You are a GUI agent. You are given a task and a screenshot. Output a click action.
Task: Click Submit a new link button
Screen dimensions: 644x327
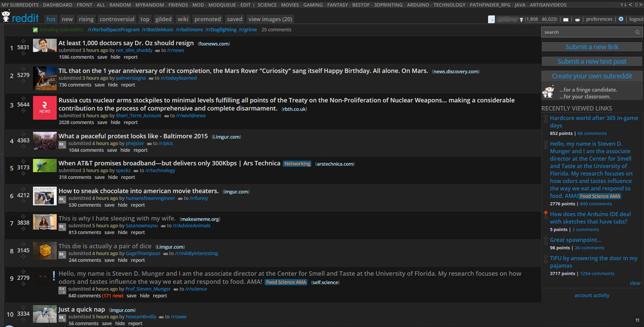click(x=592, y=47)
